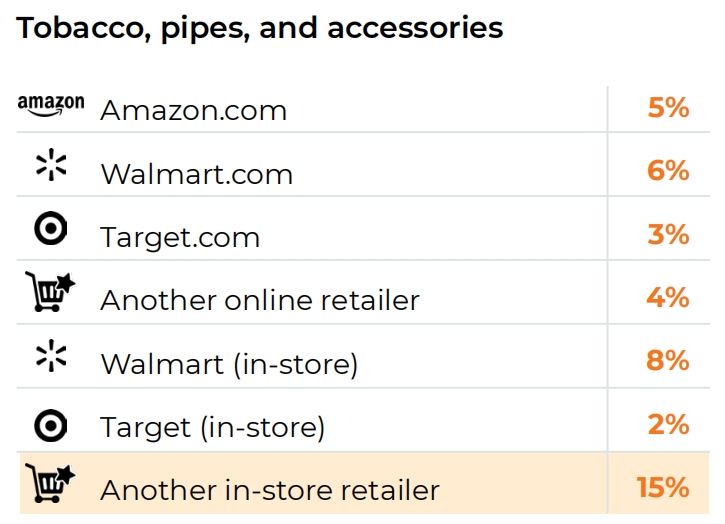Click the Target in-store bullseye icon

51,425
